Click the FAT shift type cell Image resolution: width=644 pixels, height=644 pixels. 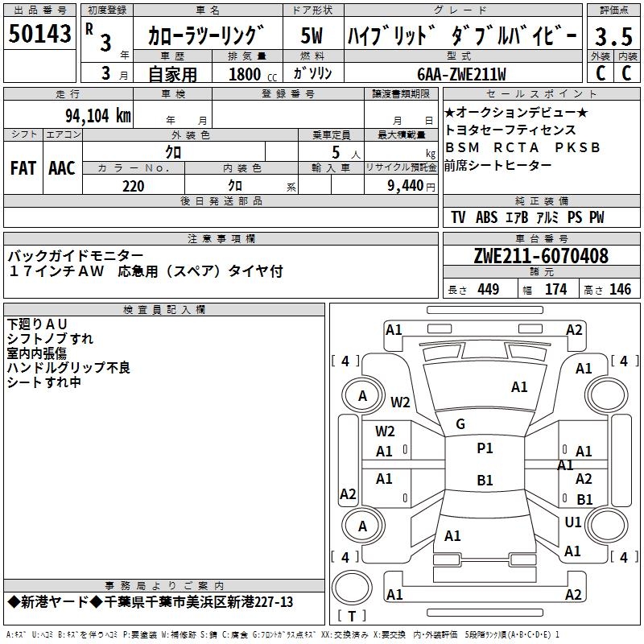click(x=23, y=168)
